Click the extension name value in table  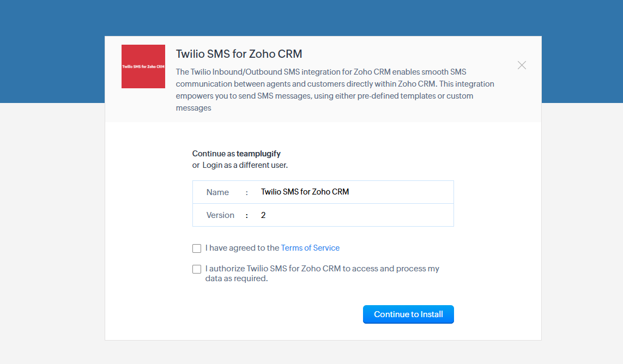tap(305, 192)
